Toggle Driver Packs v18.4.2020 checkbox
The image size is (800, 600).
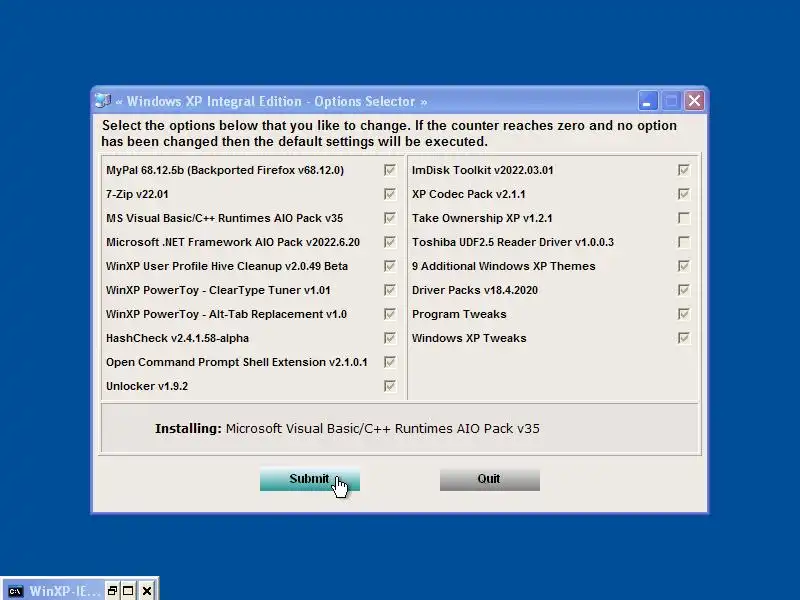click(684, 290)
